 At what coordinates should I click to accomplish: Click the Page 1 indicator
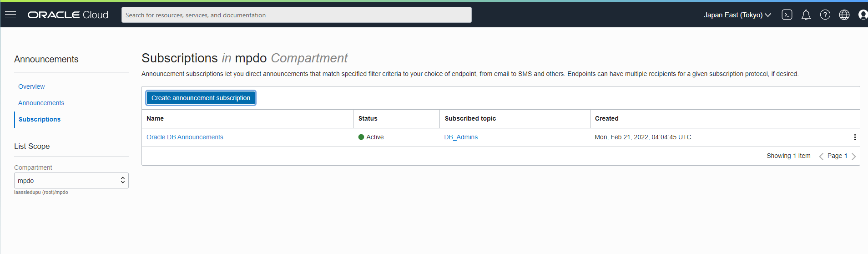tap(838, 156)
